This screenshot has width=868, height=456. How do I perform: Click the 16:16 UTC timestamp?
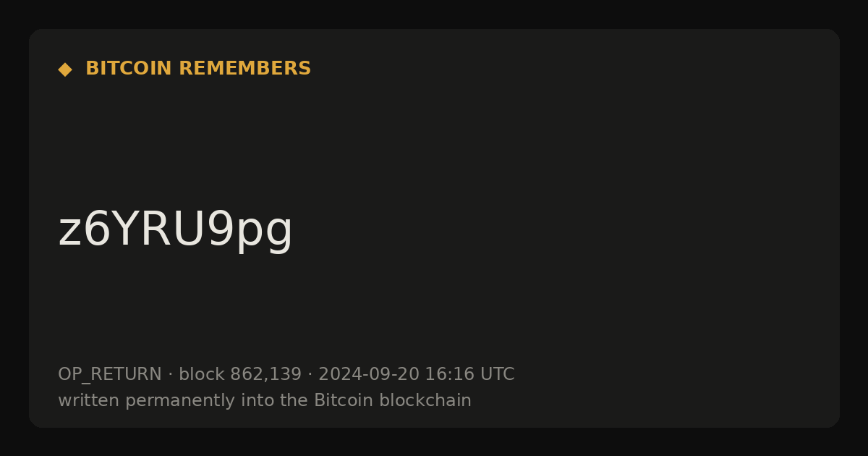point(469,374)
